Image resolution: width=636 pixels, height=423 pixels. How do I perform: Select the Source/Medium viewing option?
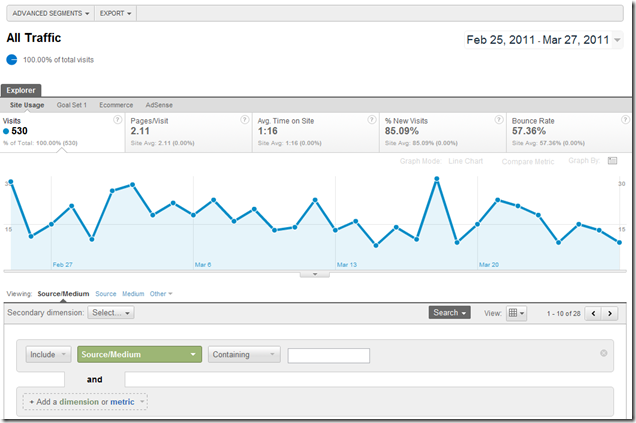tap(63, 294)
